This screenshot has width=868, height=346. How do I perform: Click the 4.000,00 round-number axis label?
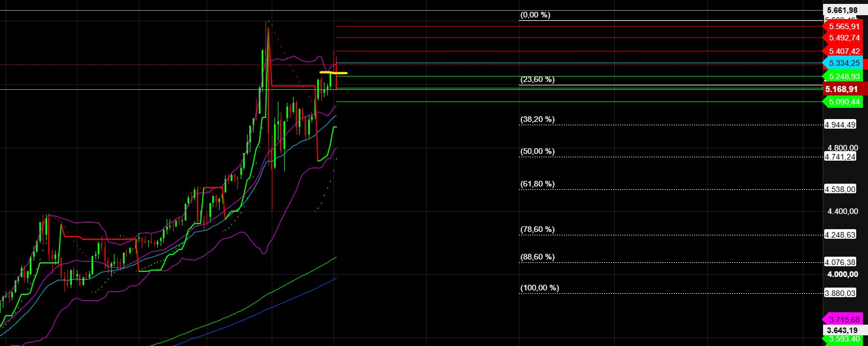pyautogui.click(x=842, y=274)
